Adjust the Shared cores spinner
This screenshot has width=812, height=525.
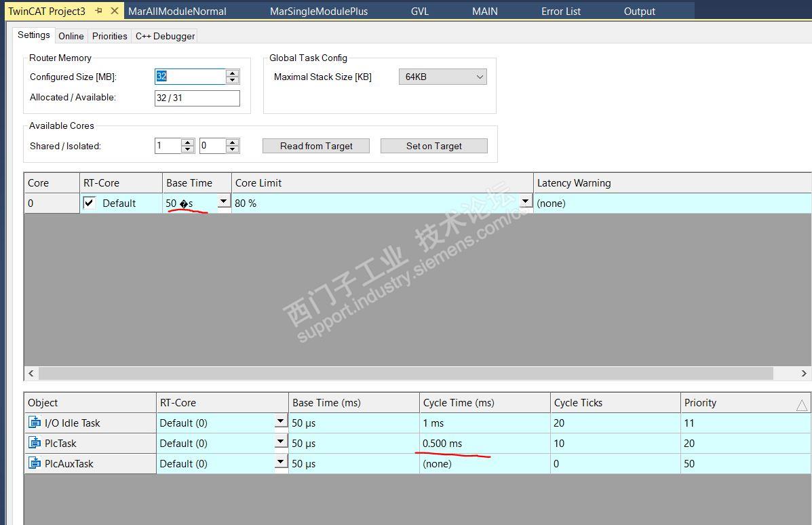(x=188, y=145)
